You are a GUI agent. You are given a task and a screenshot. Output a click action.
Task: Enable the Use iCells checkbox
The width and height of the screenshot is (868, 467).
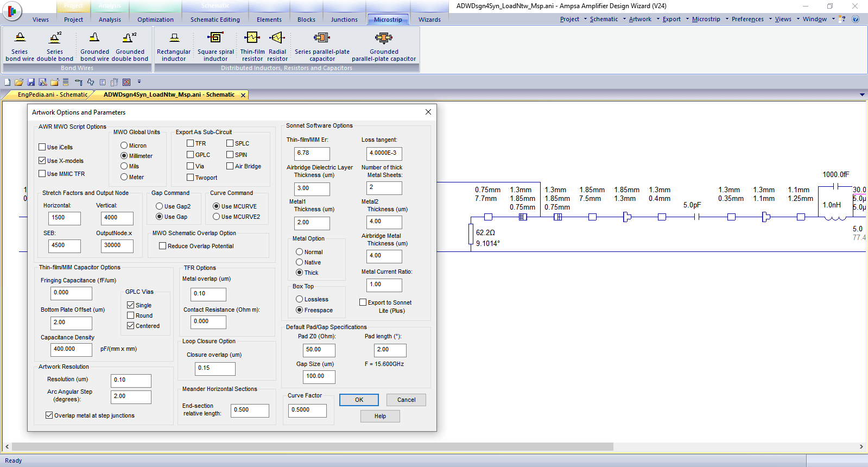tap(42, 147)
